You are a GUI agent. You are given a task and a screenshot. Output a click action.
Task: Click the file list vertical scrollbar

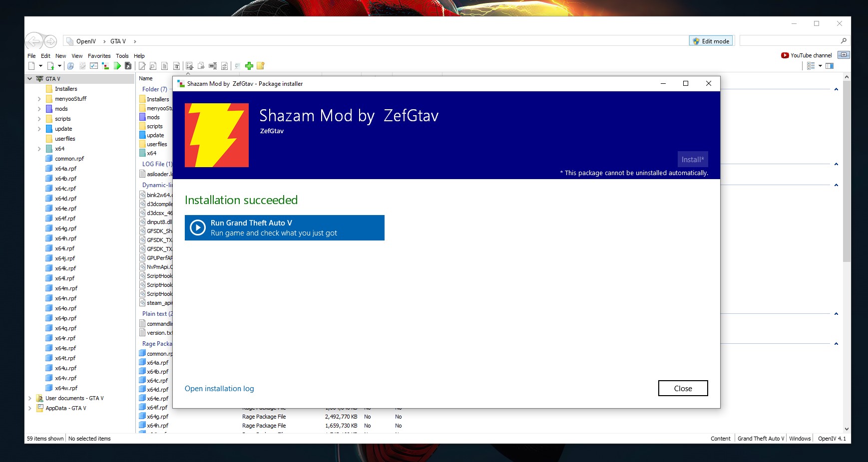tap(846, 200)
